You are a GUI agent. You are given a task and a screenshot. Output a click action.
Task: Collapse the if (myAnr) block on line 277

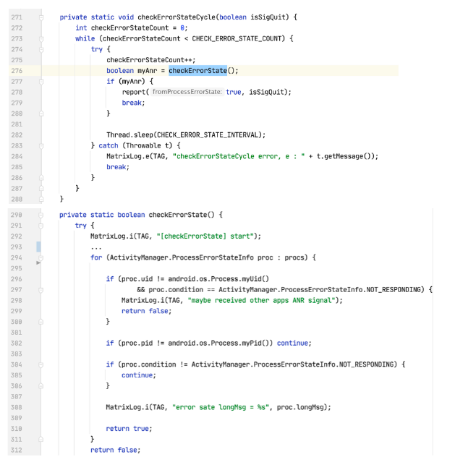coord(41,82)
